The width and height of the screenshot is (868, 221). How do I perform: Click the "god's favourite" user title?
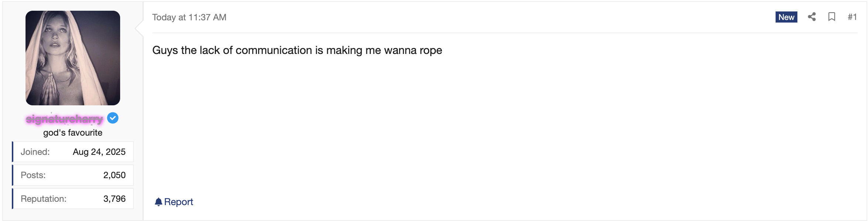coord(73,133)
